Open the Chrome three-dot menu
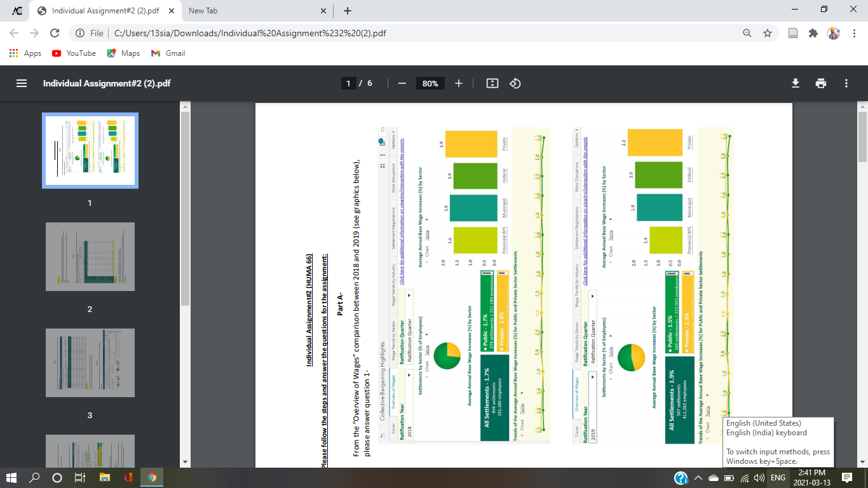The image size is (868, 488). (853, 33)
